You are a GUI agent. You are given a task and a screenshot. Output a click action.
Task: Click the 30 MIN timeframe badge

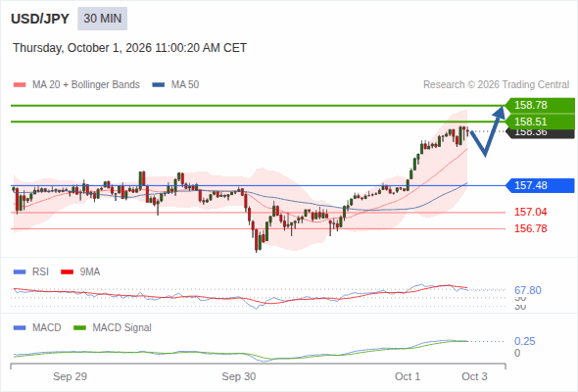coord(102,19)
